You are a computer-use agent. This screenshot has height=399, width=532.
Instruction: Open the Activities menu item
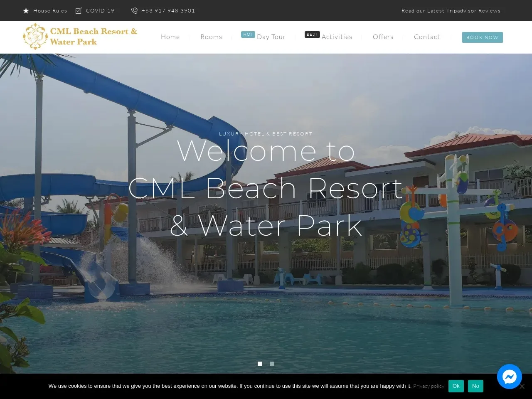[337, 37]
